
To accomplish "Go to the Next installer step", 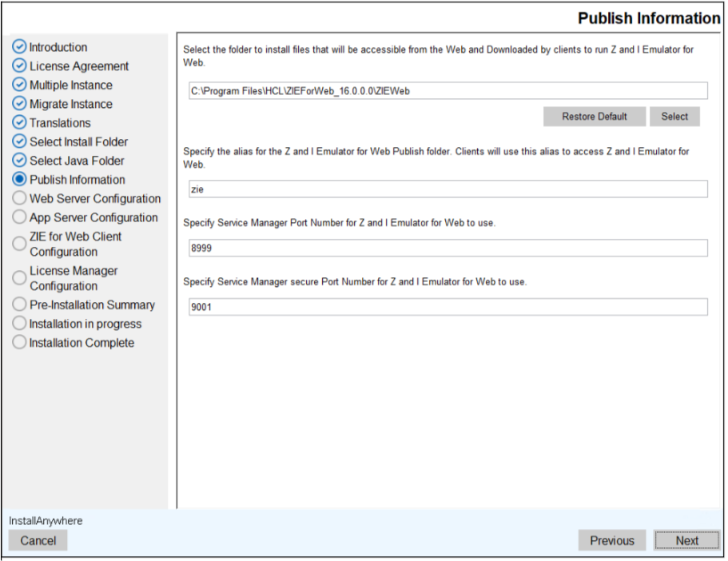I will (686, 540).
